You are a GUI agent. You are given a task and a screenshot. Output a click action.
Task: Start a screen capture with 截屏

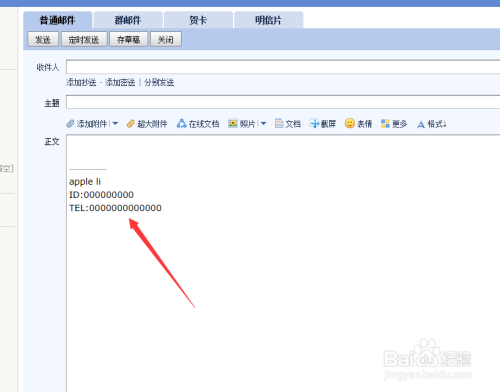(314, 124)
